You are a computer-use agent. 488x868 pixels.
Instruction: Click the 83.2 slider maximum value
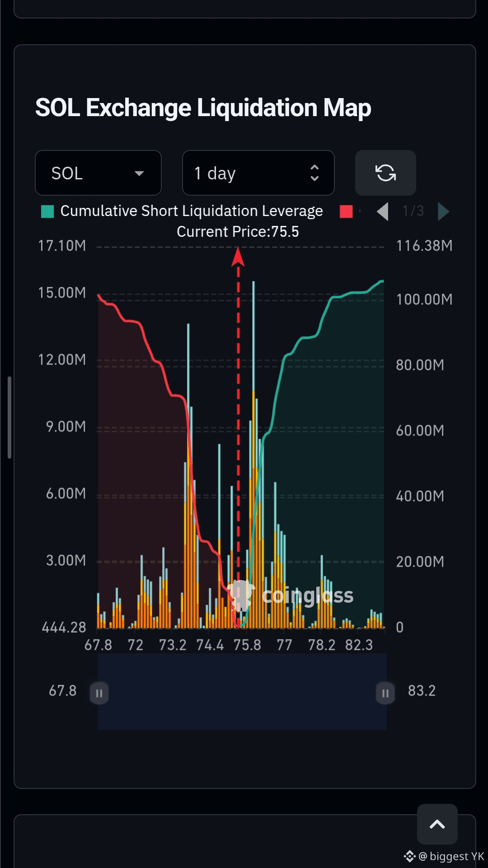click(422, 691)
